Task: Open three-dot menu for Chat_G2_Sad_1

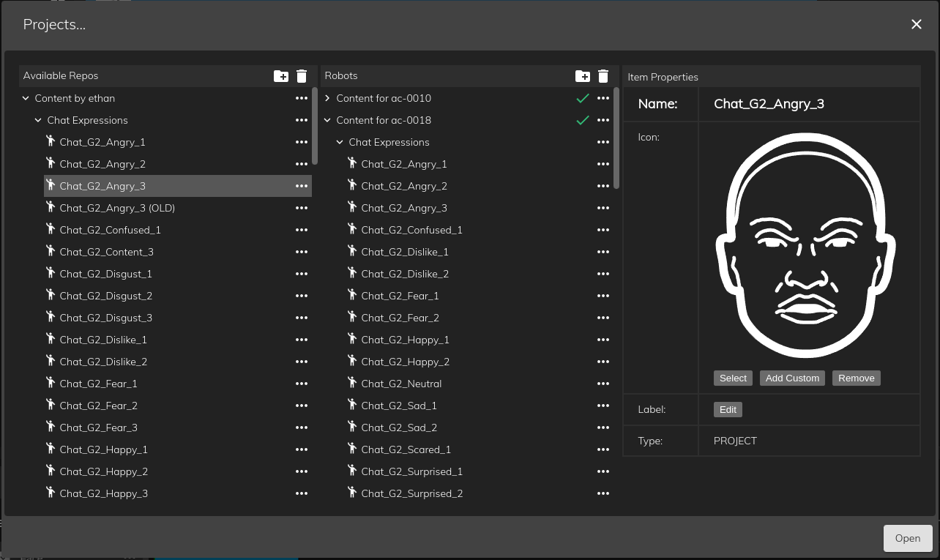Action: coord(603,406)
